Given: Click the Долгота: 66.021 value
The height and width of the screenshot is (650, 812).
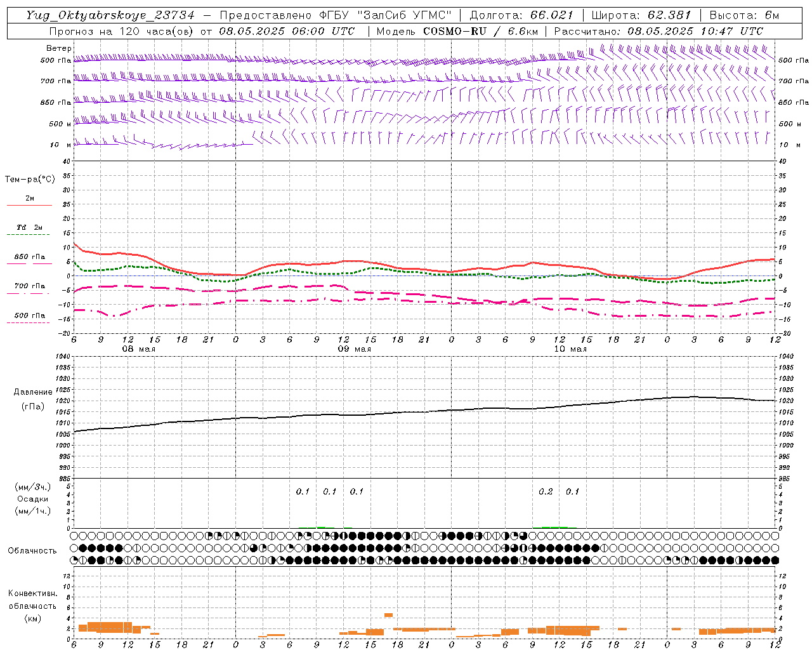Looking at the screenshot, I should (521, 15).
